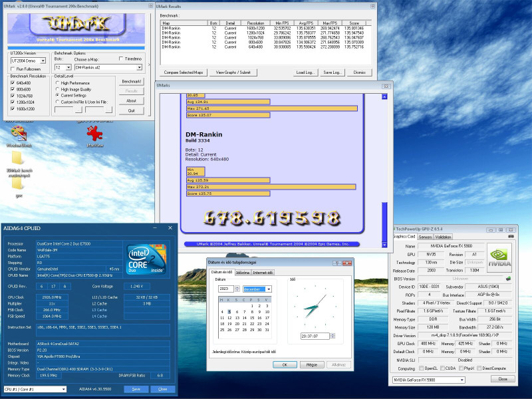Select the Current Settings radio button

pyautogui.click(x=57, y=95)
